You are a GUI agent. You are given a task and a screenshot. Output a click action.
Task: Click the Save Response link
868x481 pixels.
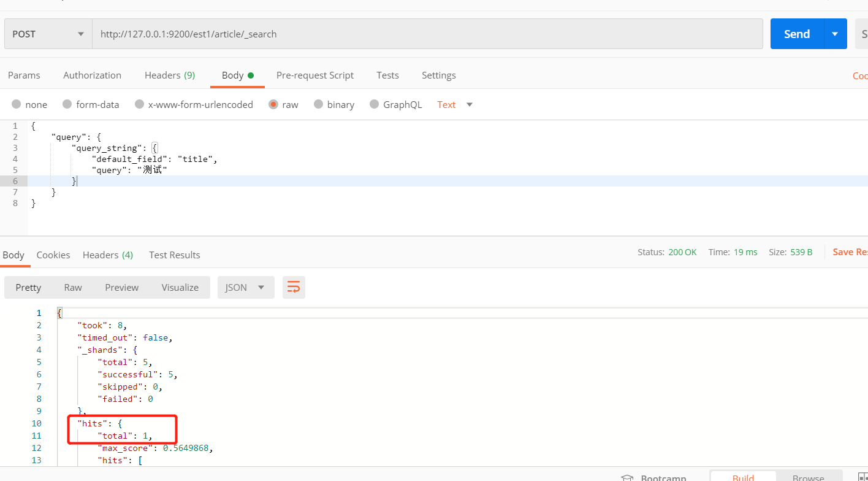[x=850, y=252]
